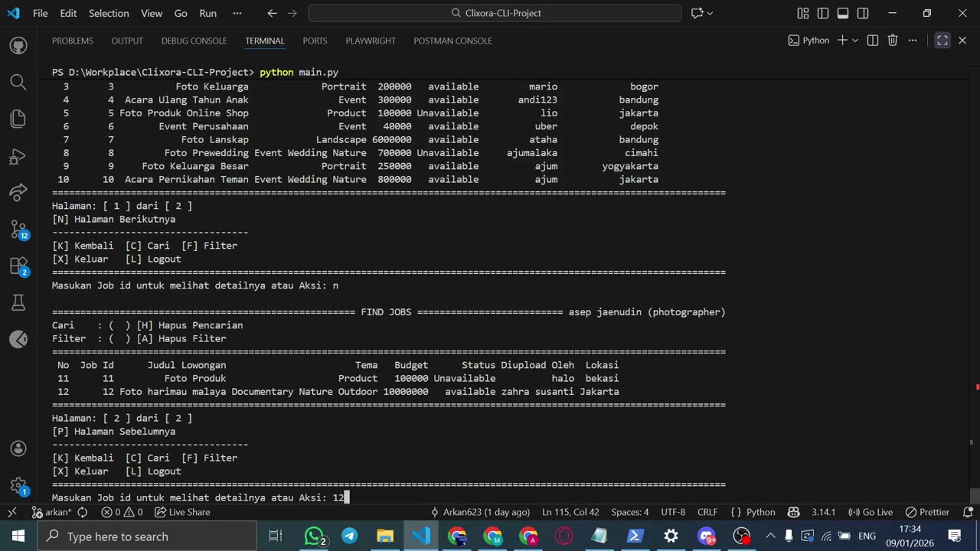
Task: Open the Live Share arrow icon in activity bar
Action: (18, 193)
